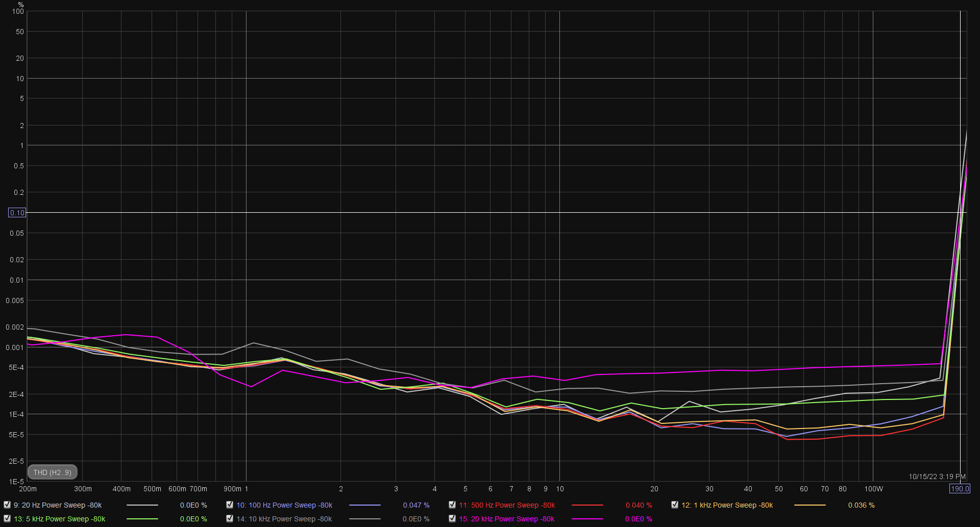The width and height of the screenshot is (980, 527).
Task: Toggle the 5 kHz Power Sweep trace checkbox
Action: pyautogui.click(x=7, y=518)
